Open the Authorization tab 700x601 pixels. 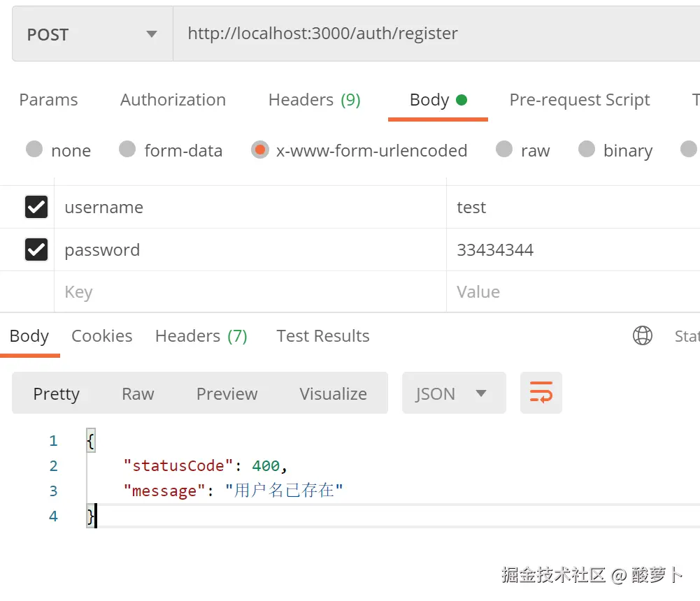click(173, 100)
